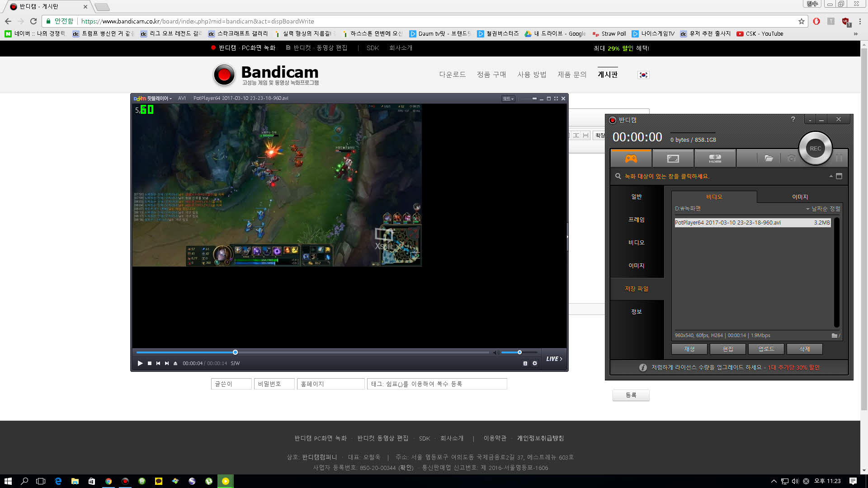This screenshot has width=868, height=488.
Task: Stop playback in PotPlayer
Action: point(150,363)
